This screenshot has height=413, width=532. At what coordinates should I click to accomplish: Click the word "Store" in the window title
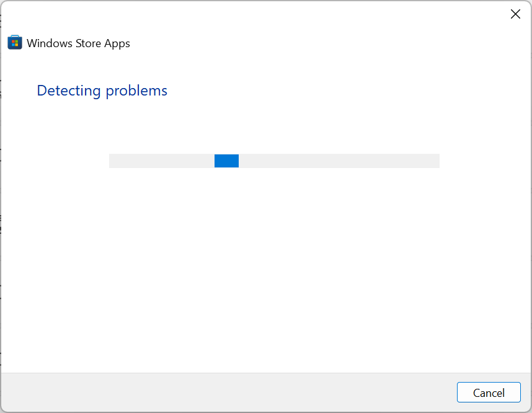[90, 43]
